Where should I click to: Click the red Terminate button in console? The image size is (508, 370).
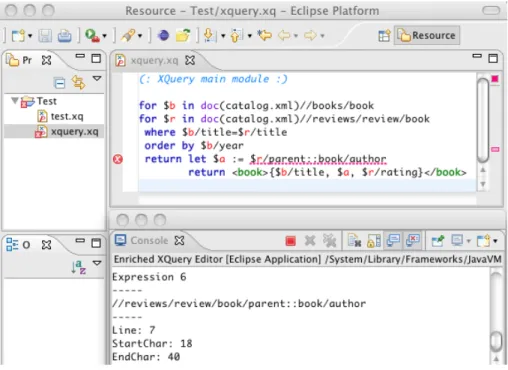[x=291, y=241]
